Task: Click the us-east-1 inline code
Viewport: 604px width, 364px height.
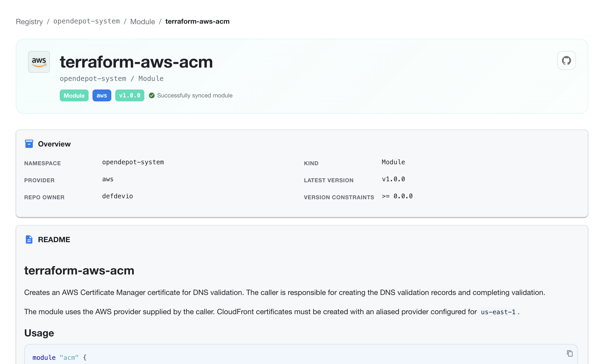Action: click(x=498, y=312)
